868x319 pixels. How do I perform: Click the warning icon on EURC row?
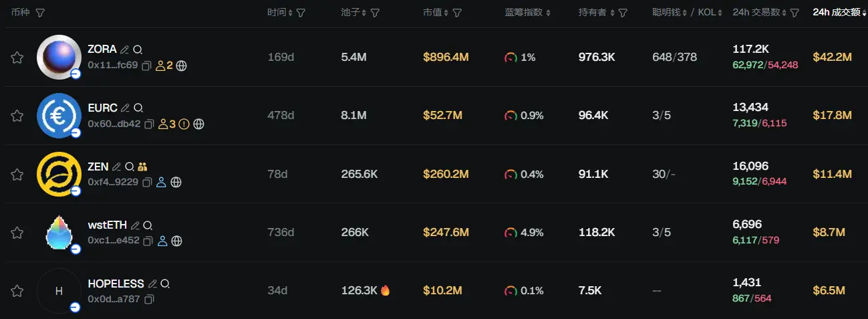pyautogui.click(x=184, y=124)
